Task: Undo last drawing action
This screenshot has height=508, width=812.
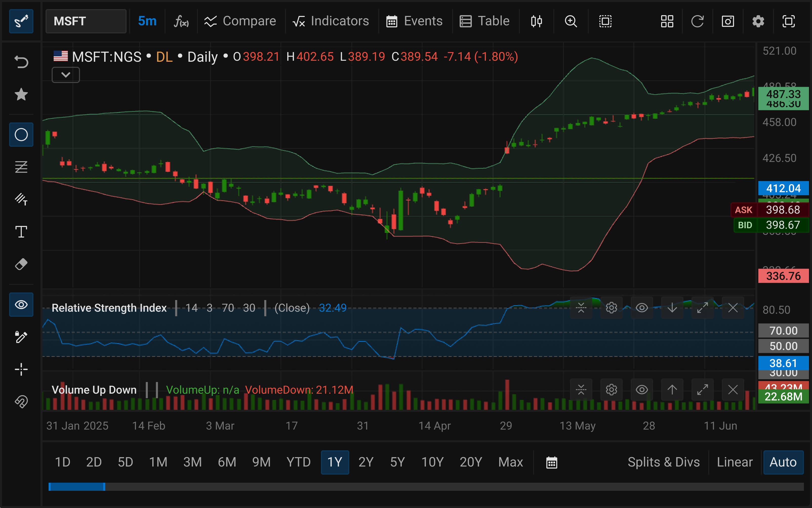Action: (x=21, y=62)
